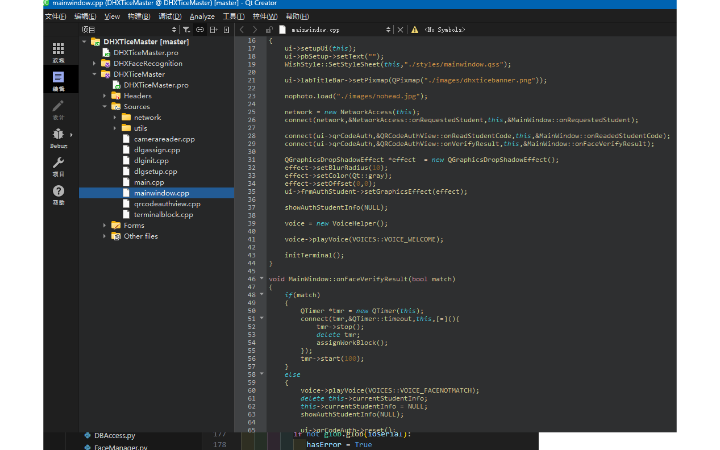
Task: Go back in editor navigation history
Action: pos(242,30)
